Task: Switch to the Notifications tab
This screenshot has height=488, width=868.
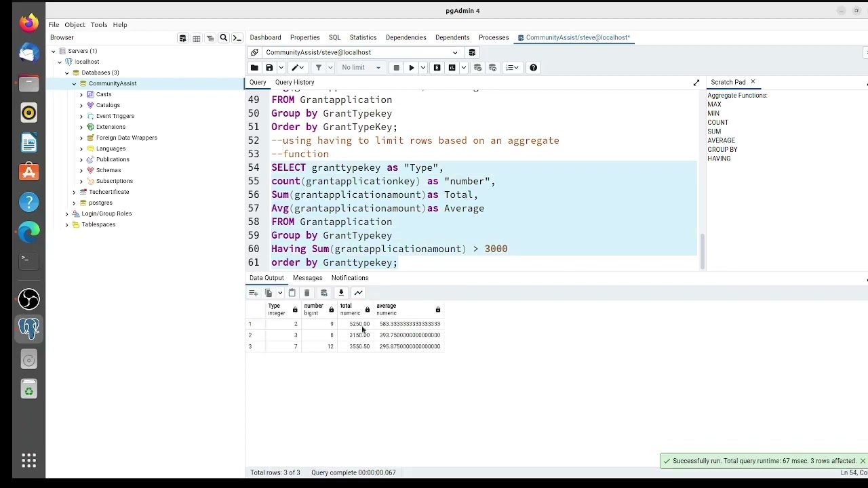Action: [x=350, y=278]
